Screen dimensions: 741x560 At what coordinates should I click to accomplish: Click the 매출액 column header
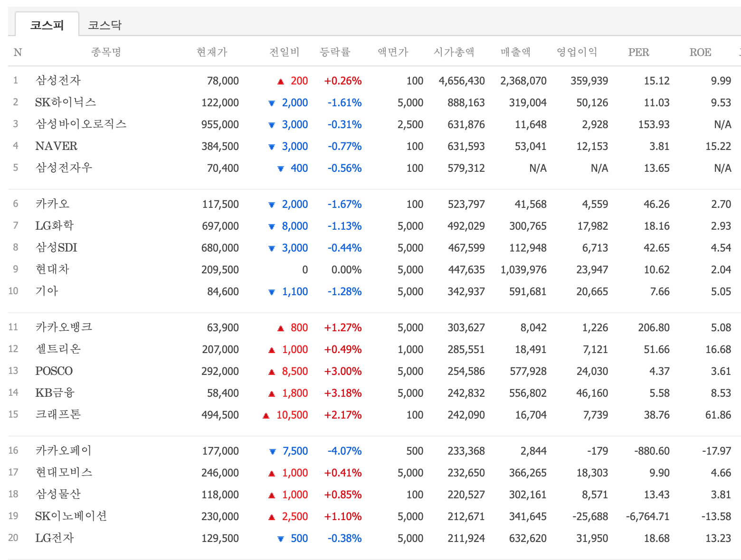(x=515, y=52)
